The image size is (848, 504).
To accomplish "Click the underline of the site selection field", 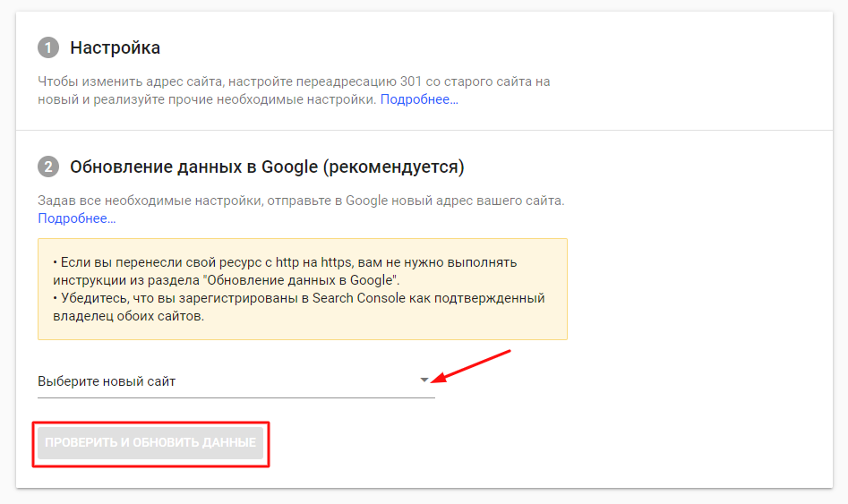I will pyautogui.click(x=236, y=398).
